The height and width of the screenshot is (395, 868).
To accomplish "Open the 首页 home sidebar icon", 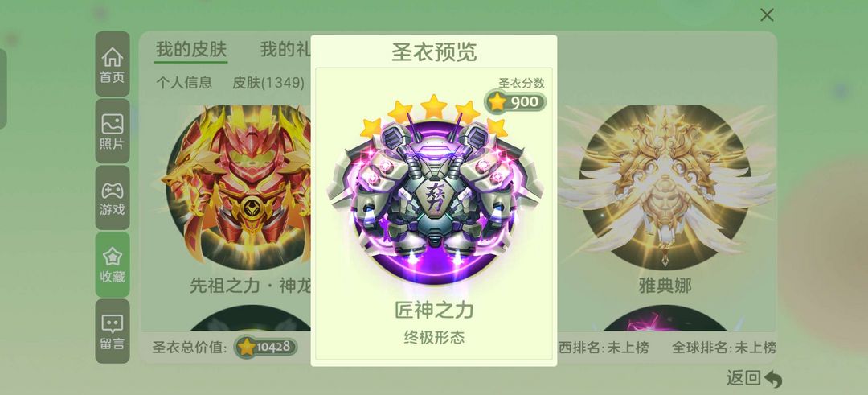I will click(x=113, y=64).
